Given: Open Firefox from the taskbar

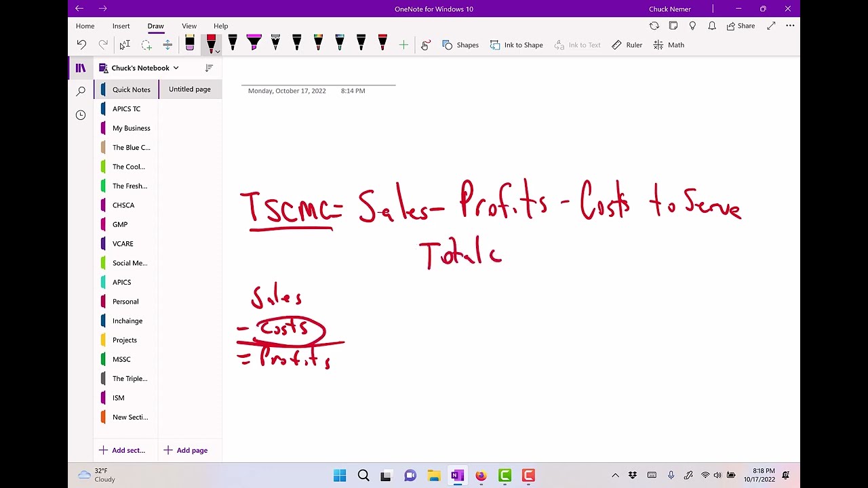Looking at the screenshot, I should (x=481, y=476).
